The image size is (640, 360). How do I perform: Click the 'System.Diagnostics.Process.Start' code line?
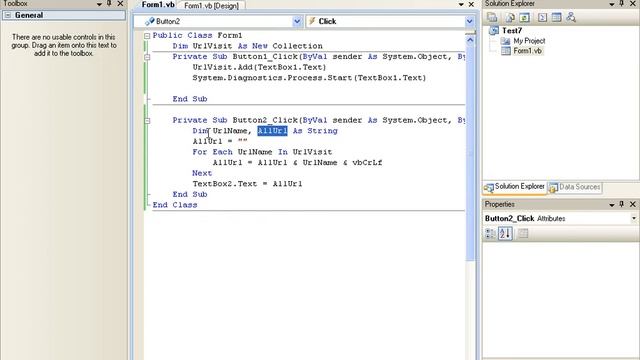(309, 78)
